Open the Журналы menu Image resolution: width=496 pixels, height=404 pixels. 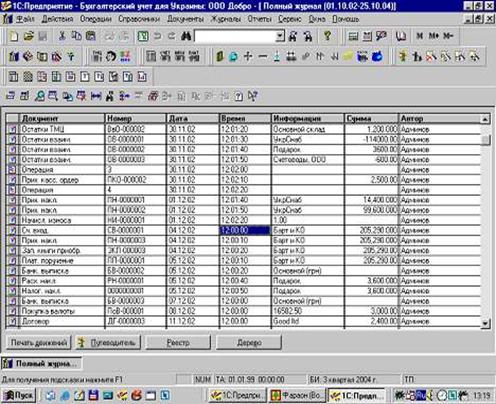pyautogui.click(x=226, y=19)
